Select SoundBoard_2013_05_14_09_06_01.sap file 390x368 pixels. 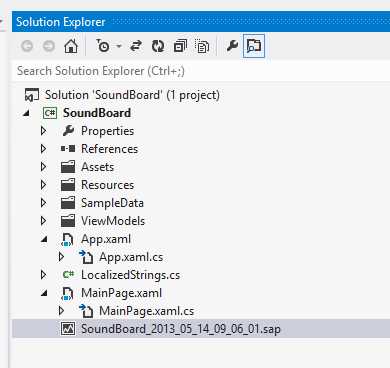point(181,329)
